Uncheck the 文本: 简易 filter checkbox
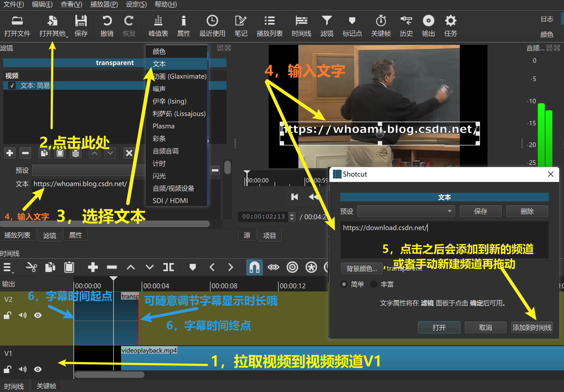The height and width of the screenshot is (392, 564). 12,86
